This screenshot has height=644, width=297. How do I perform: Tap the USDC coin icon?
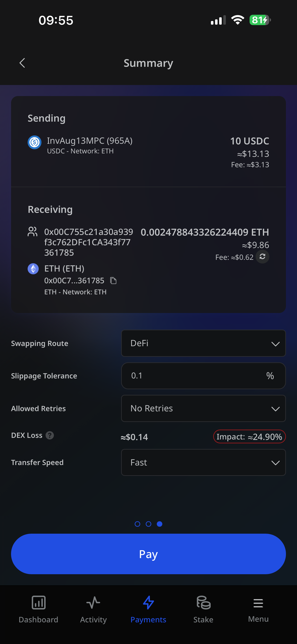(x=34, y=142)
